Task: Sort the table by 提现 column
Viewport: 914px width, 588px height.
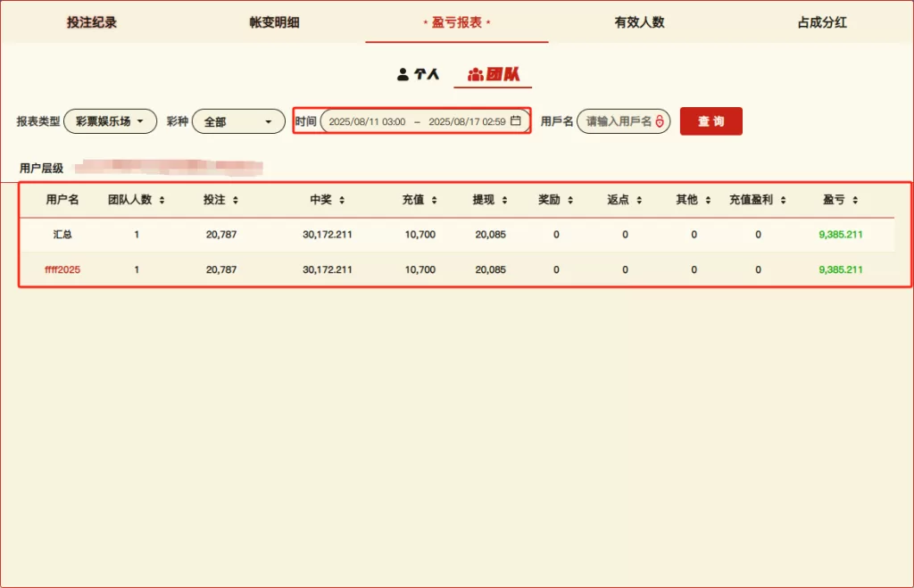Action: [505, 200]
